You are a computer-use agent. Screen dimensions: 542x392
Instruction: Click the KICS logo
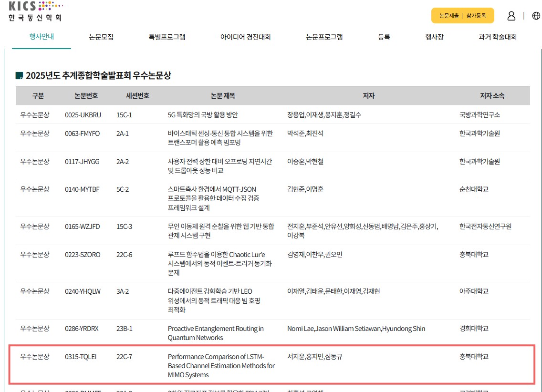(x=35, y=11)
